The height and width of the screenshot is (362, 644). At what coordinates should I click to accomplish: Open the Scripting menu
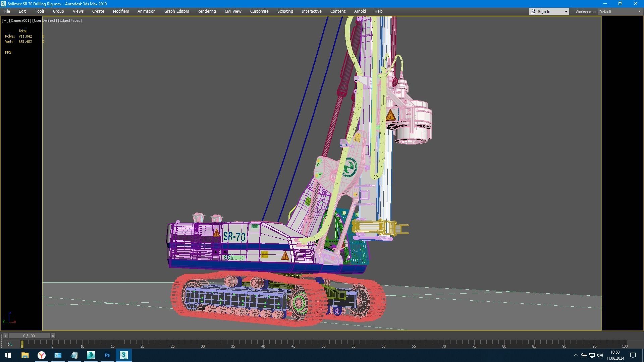click(285, 11)
